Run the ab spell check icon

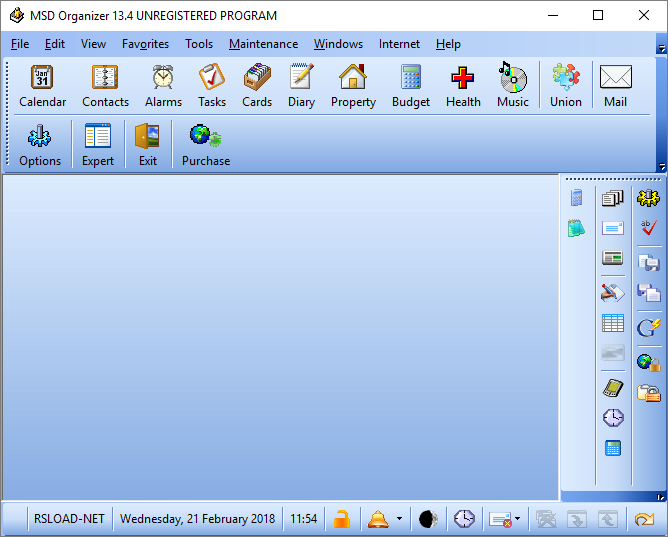[648, 228]
